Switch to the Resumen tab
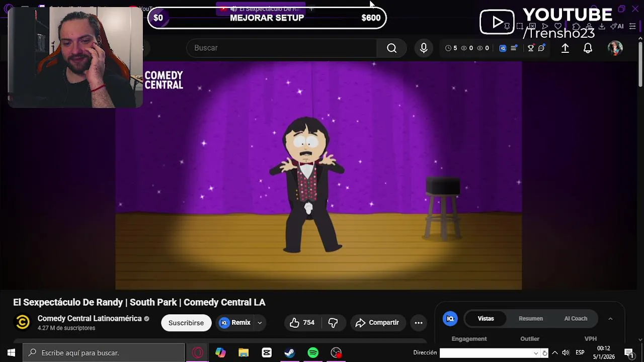The image size is (644, 362). [531, 319]
